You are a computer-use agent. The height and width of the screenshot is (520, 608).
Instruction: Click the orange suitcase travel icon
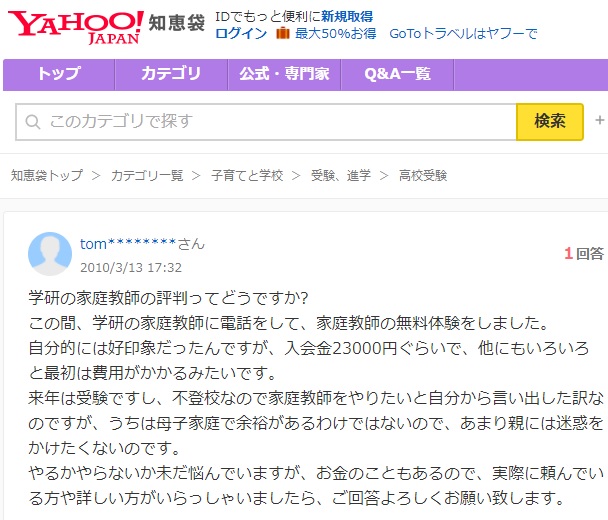click(x=283, y=33)
